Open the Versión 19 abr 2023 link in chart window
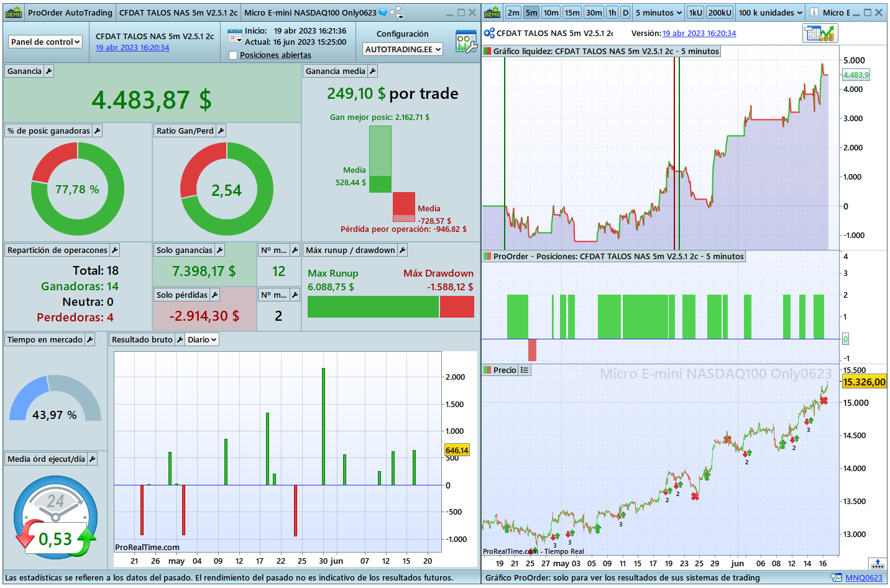890x588 pixels. point(699,34)
